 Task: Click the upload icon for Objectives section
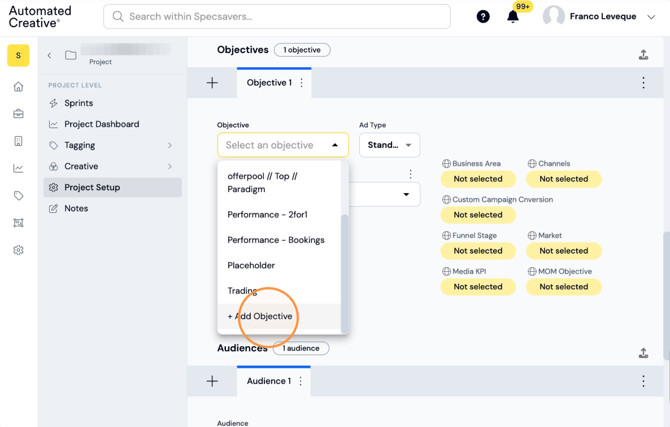(644, 55)
